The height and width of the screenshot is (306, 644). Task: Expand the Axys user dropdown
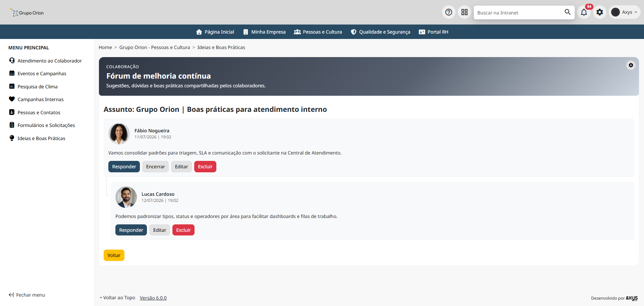(x=636, y=12)
